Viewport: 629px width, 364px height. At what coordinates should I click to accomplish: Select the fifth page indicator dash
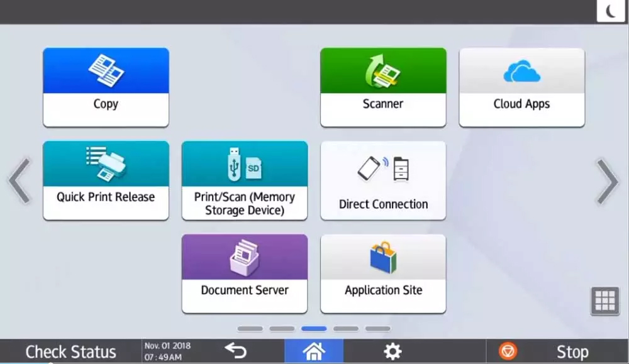[377, 329]
